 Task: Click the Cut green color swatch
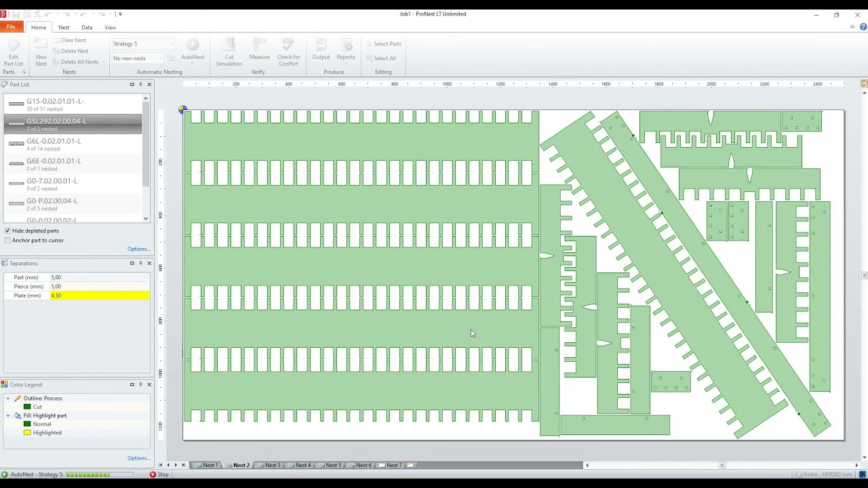tap(27, 407)
